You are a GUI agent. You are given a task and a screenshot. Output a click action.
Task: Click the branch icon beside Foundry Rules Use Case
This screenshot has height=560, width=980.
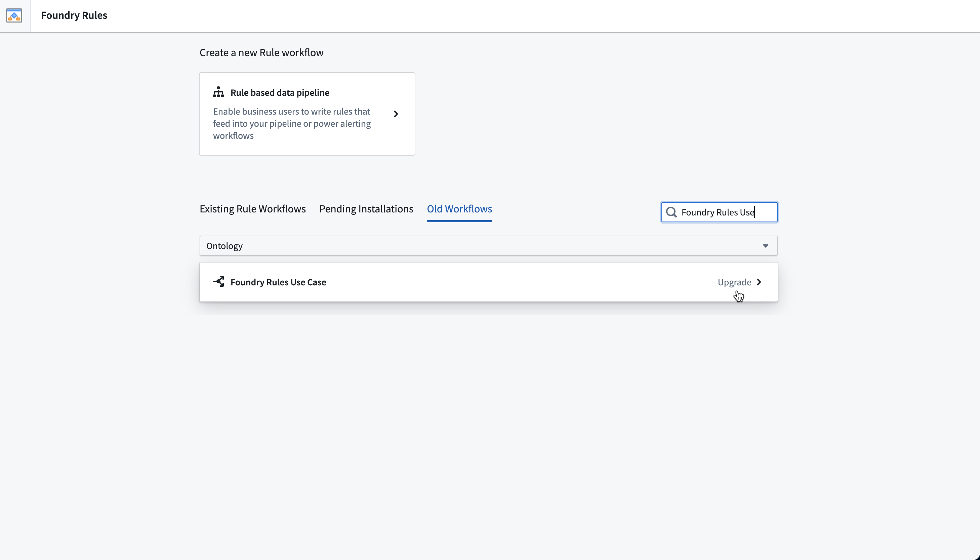point(219,282)
